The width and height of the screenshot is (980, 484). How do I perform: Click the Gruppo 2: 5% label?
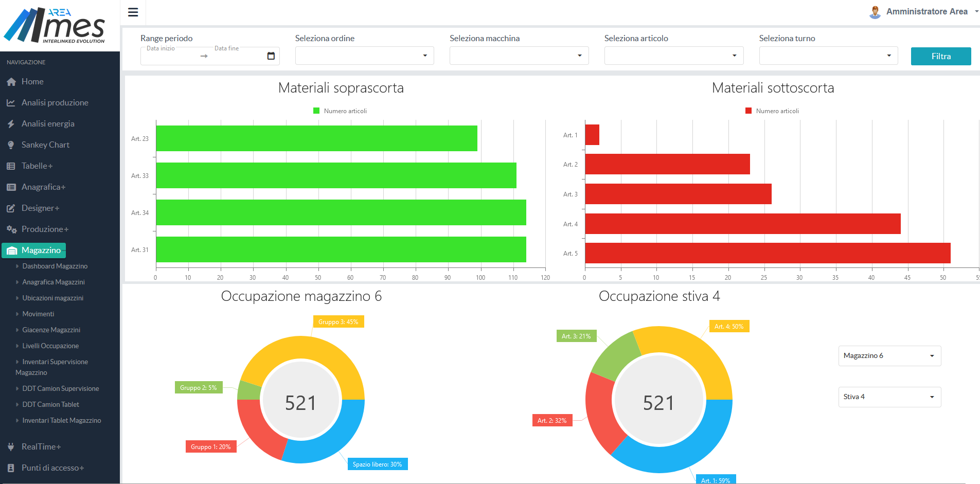(199, 388)
